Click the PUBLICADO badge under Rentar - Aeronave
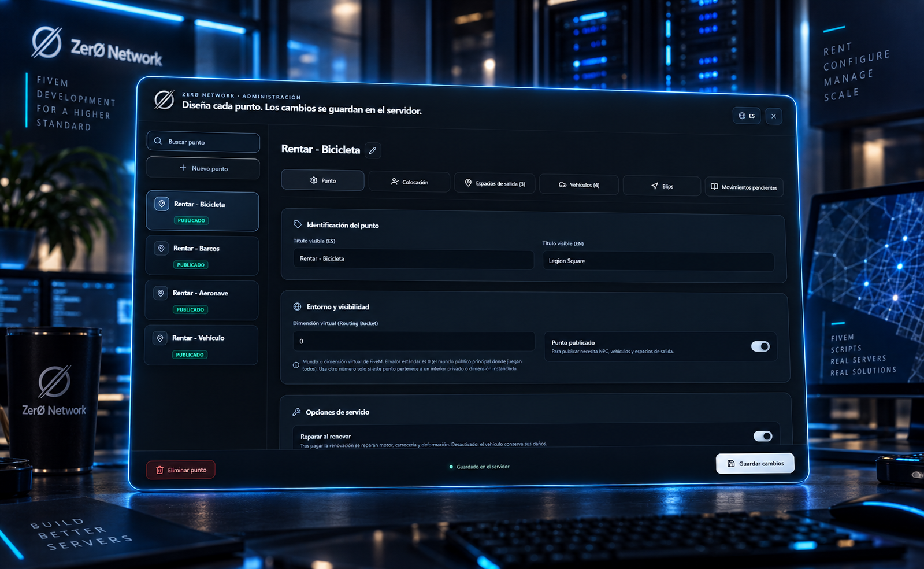This screenshot has height=569, width=924. (190, 309)
